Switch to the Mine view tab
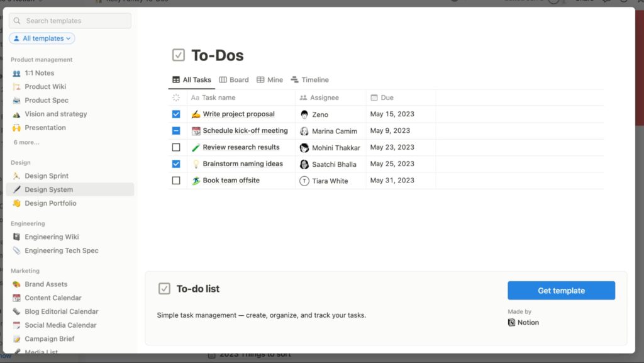The height and width of the screenshot is (363, 644). [270, 80]
